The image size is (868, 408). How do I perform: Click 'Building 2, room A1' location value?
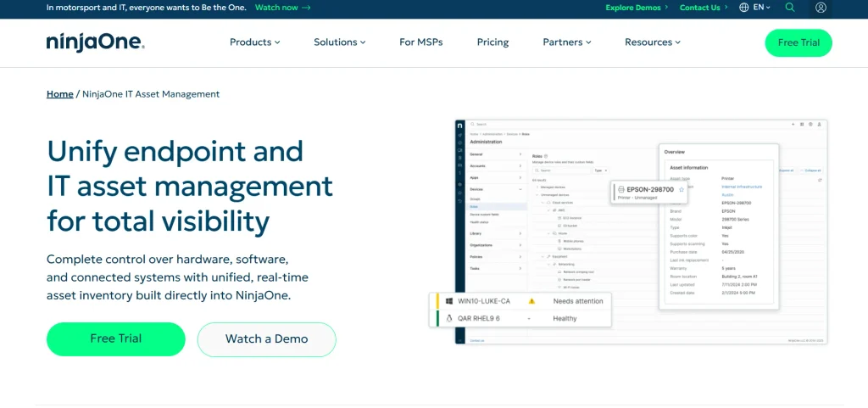click(x=740, y=277)
